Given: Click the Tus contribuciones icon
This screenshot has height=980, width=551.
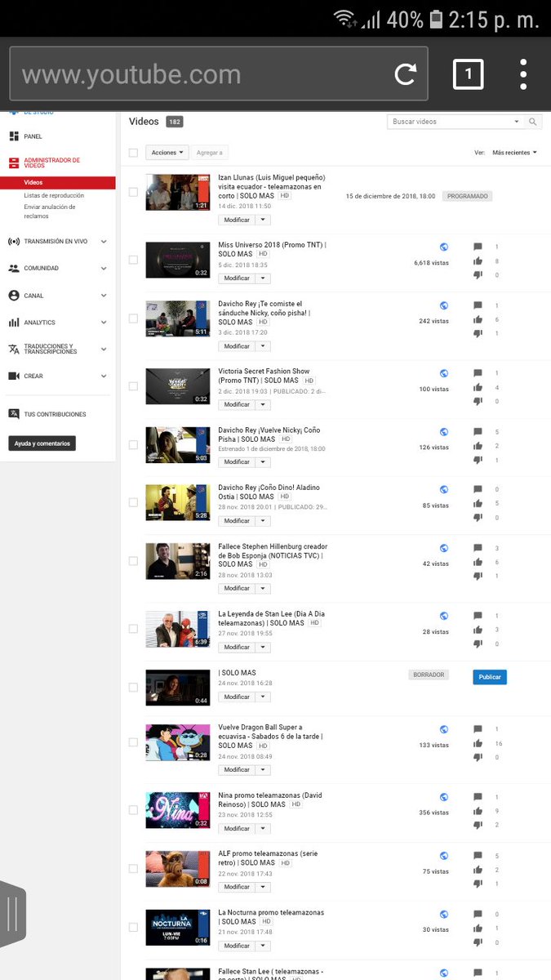Looking at the screenshot, I should pyautogui.click(x=13, y=414).
